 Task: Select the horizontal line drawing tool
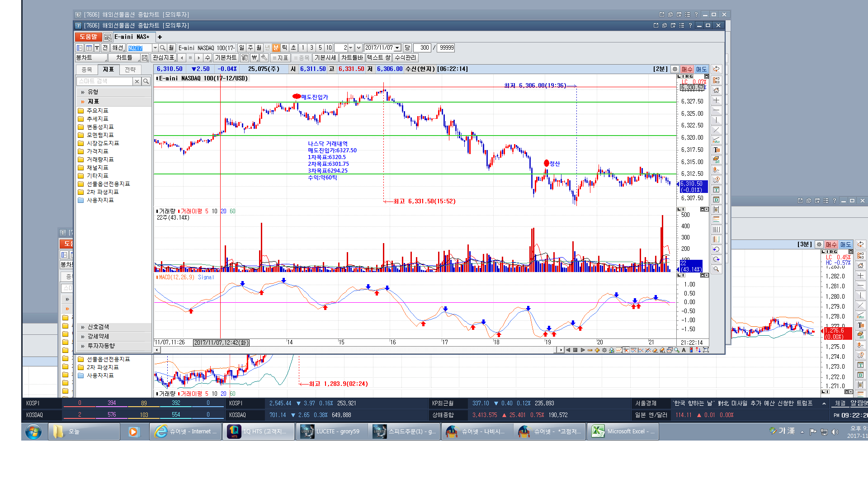(x=716, y=110)
